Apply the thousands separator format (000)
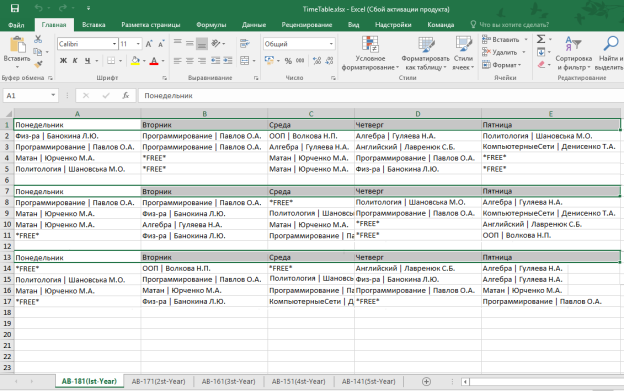 (x=300, y=61)
